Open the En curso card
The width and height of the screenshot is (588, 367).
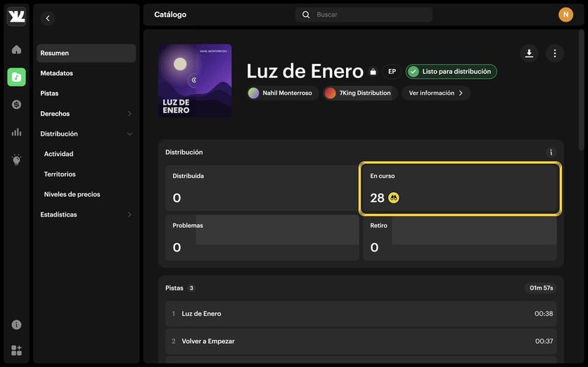pyautogui.click(x=460, y=188)
